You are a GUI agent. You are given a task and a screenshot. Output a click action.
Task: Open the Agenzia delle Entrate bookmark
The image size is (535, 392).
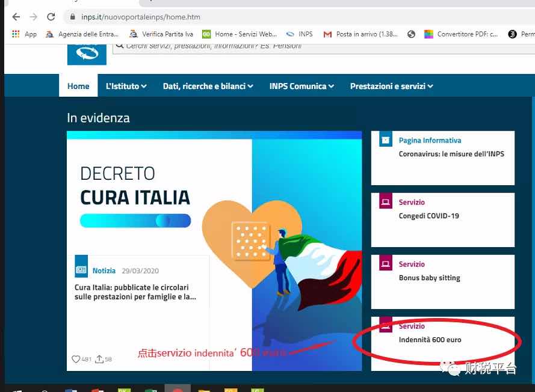point(82,34)
